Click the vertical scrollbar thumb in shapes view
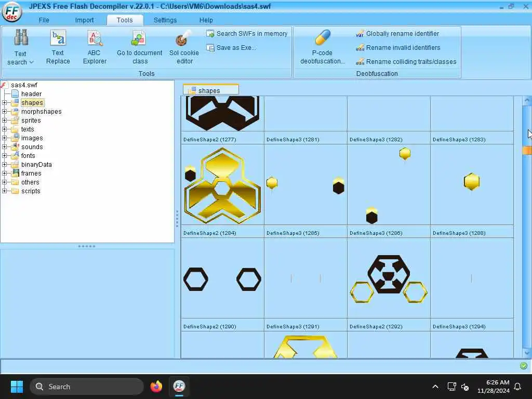Image resolution: width=532 pixels, height=399 pixels. [527, 150]
